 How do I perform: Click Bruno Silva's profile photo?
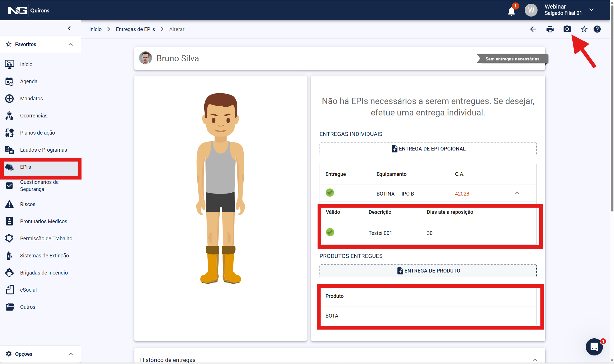coord(145,58)
